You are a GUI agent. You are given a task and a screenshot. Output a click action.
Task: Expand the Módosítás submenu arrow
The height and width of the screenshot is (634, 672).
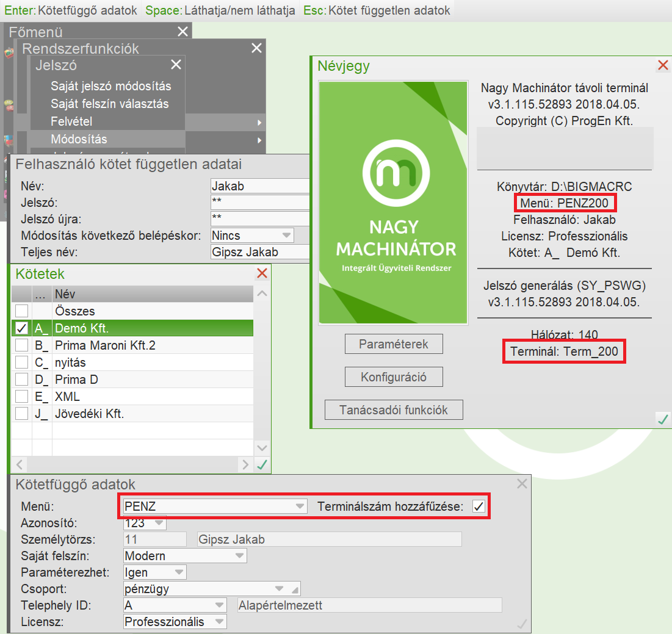tap(259, 140)
